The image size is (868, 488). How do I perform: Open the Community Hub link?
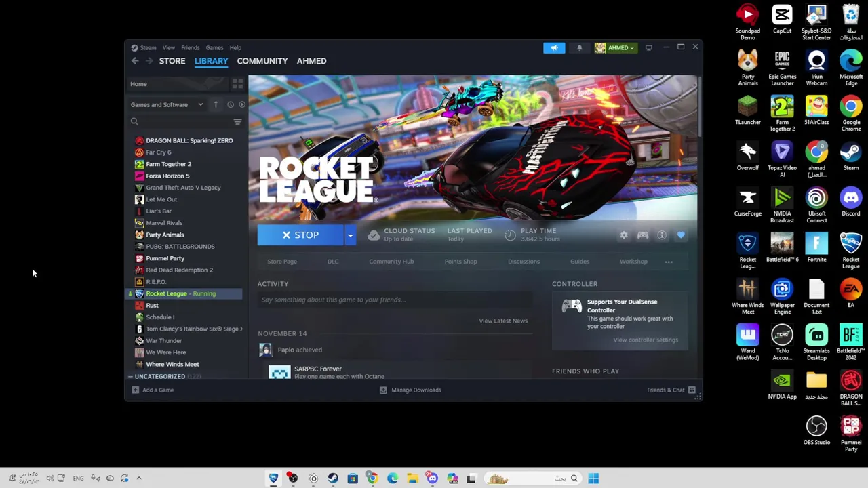[x=391, y=262]
